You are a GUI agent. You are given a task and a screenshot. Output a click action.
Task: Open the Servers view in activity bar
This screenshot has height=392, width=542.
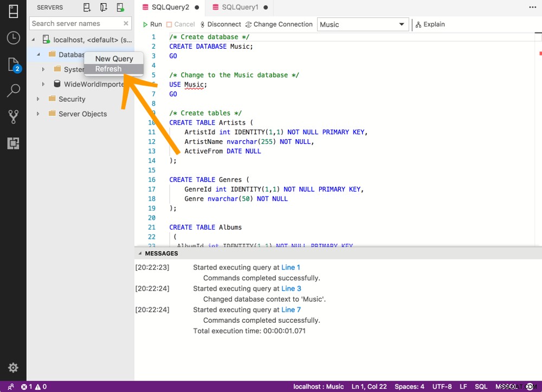13,11
